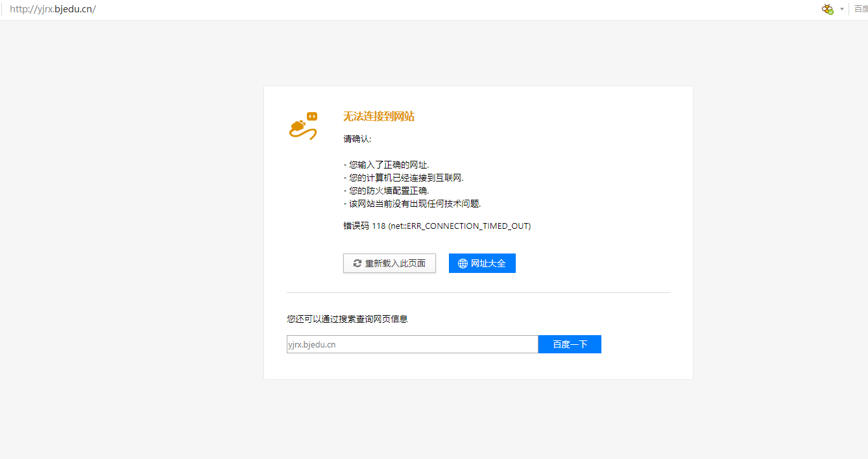Click the globe icon on the blue button

tap(463, 263)
